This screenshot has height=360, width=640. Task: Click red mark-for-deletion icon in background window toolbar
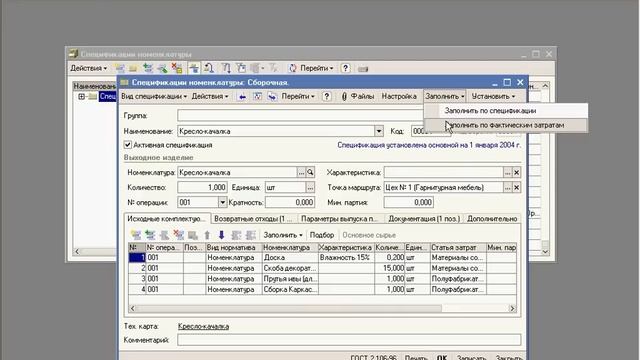176,68
